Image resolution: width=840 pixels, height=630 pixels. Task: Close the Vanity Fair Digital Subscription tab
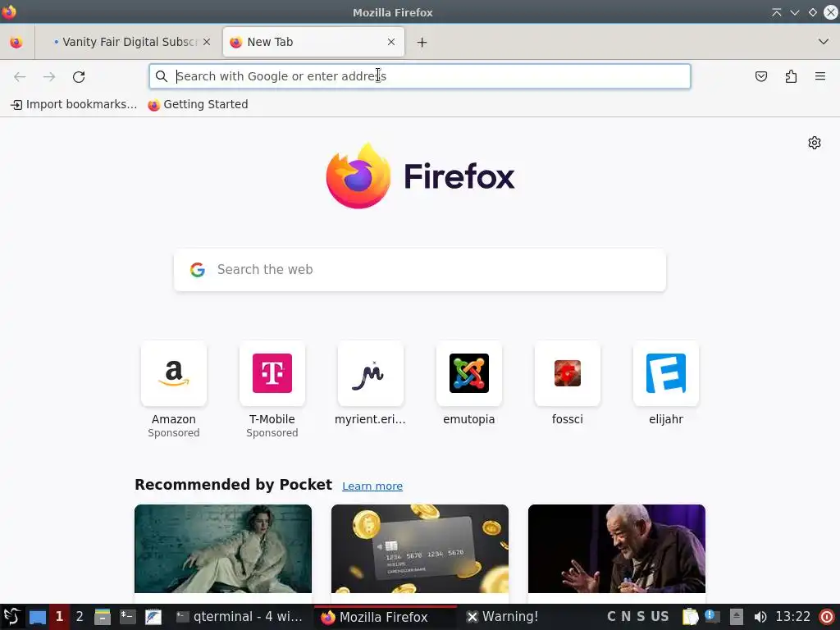pyautogui.click(x=207, y=42)
